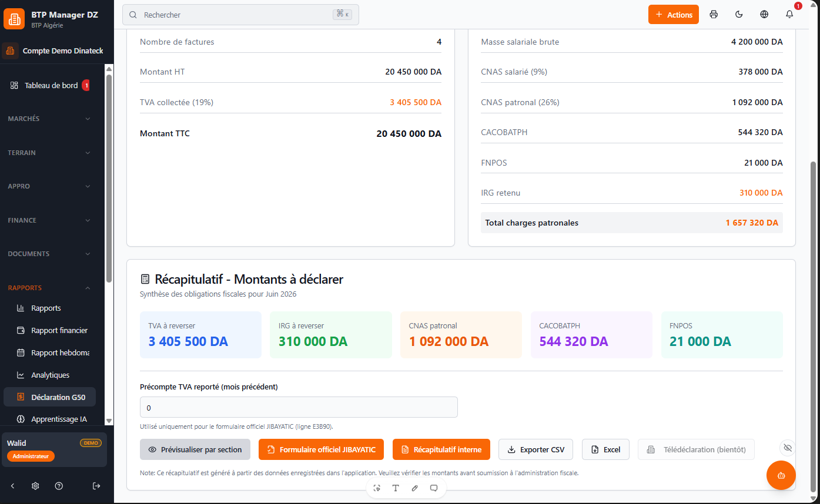The image size is (820, 504).
Task: Click the dashboard grid icon beside Tableau de bord
Action: [14, 85]
